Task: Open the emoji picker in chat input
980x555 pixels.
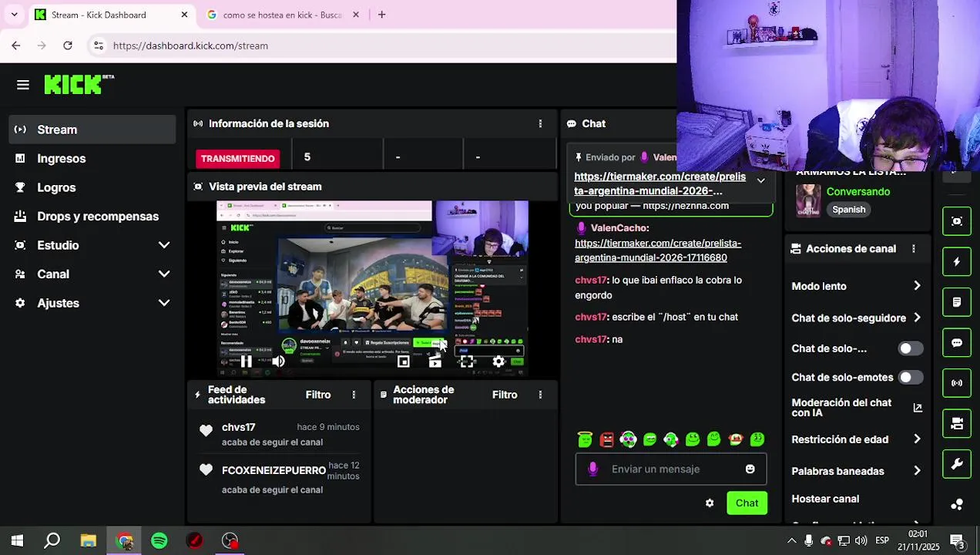Action: click(750, 469)
